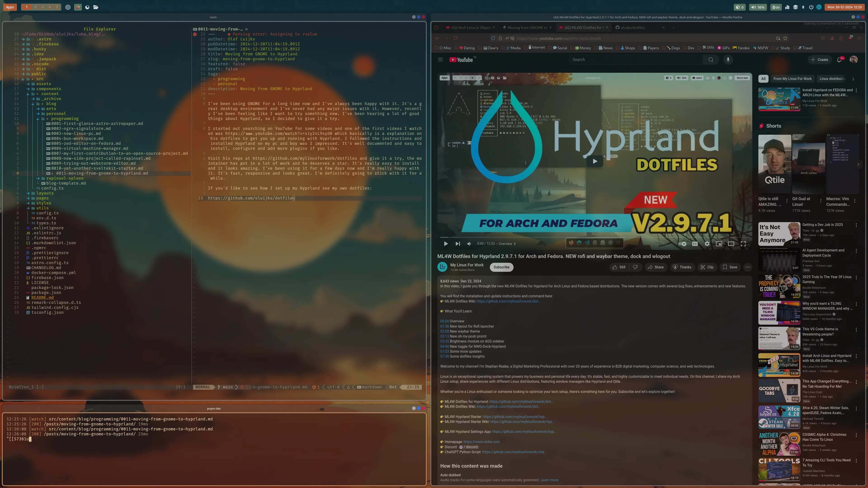This screenshot has width=868, height=488.
Task: Open the power icon in waybar
Action: point(811,7)
